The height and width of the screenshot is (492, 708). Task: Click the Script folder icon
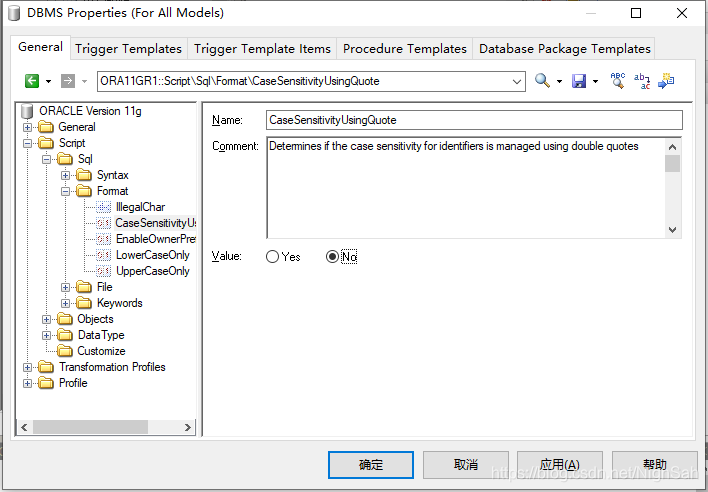[46, 143]
